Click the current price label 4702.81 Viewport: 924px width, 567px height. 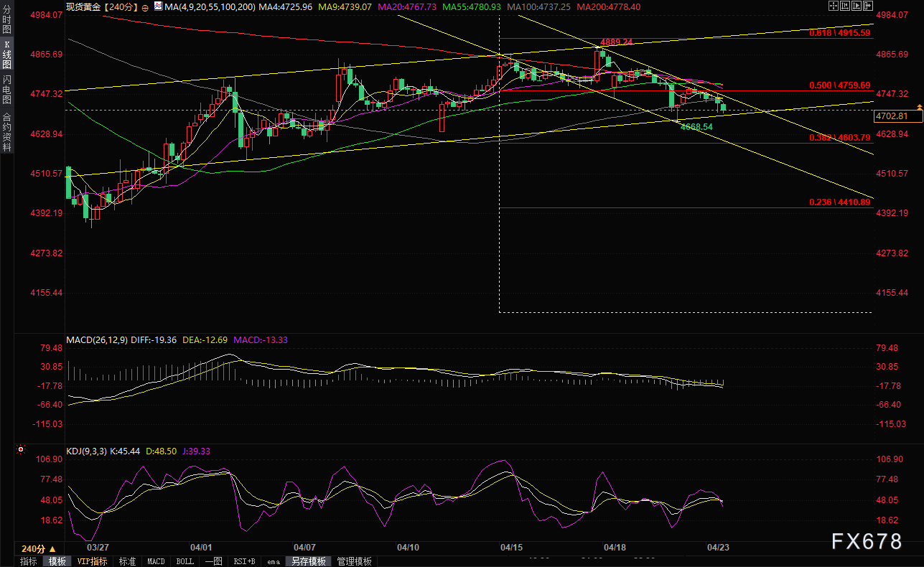click(x=892, y=116)
